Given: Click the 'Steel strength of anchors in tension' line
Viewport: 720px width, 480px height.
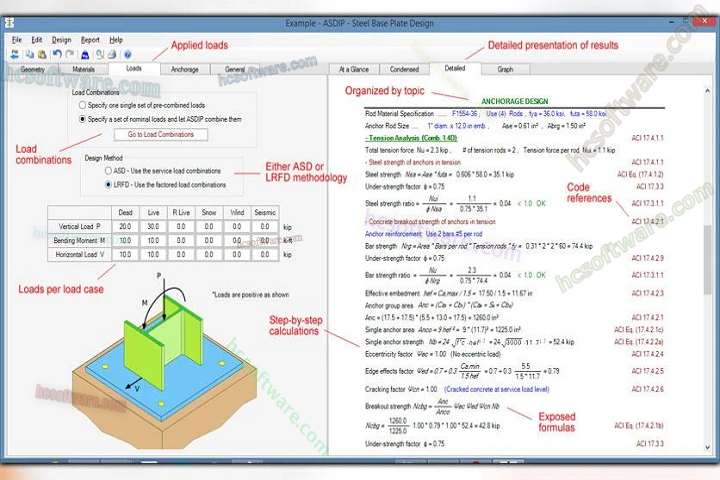Looking at the screenshot, I should pos(413,162).
